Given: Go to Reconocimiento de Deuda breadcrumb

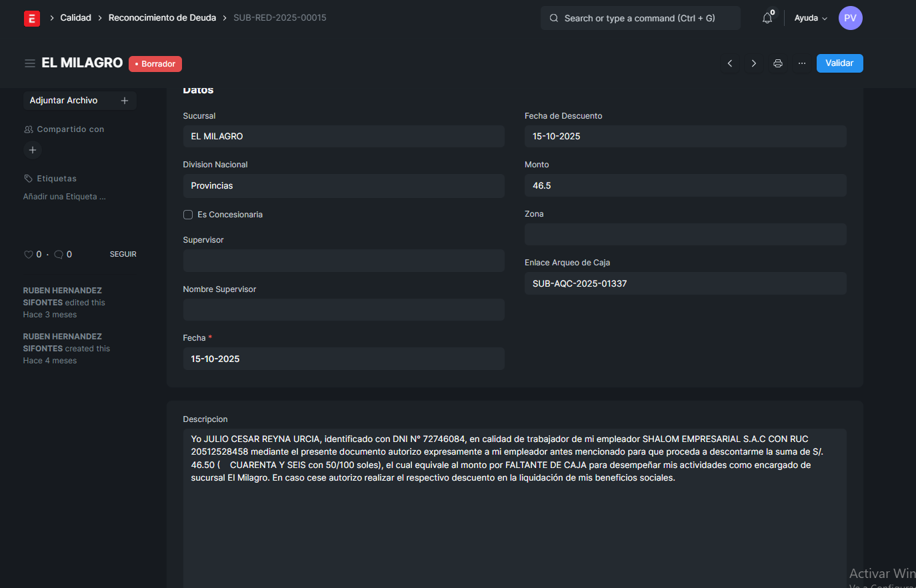Looking at the screenshot, I should coord(162,18).
